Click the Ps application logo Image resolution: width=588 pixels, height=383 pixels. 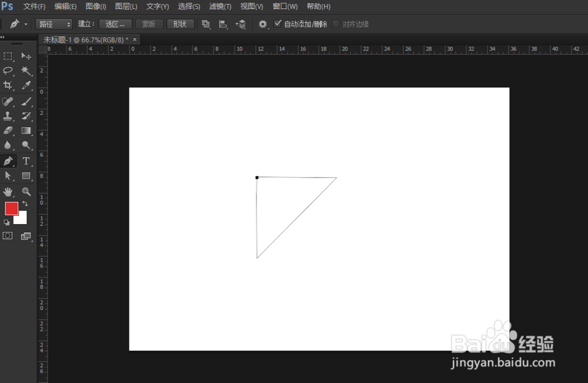click(x=7, y=6)
